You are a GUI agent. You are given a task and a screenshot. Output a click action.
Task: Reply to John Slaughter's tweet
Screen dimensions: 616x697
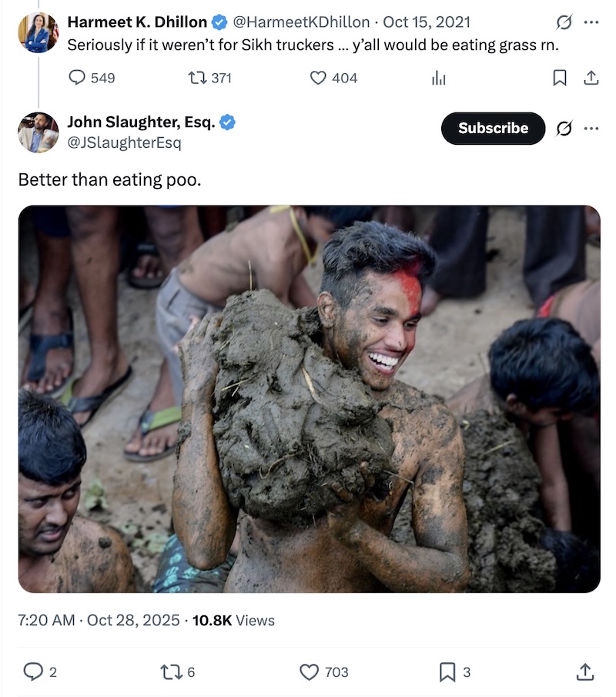pyautogui.click(x=33, y=672)
